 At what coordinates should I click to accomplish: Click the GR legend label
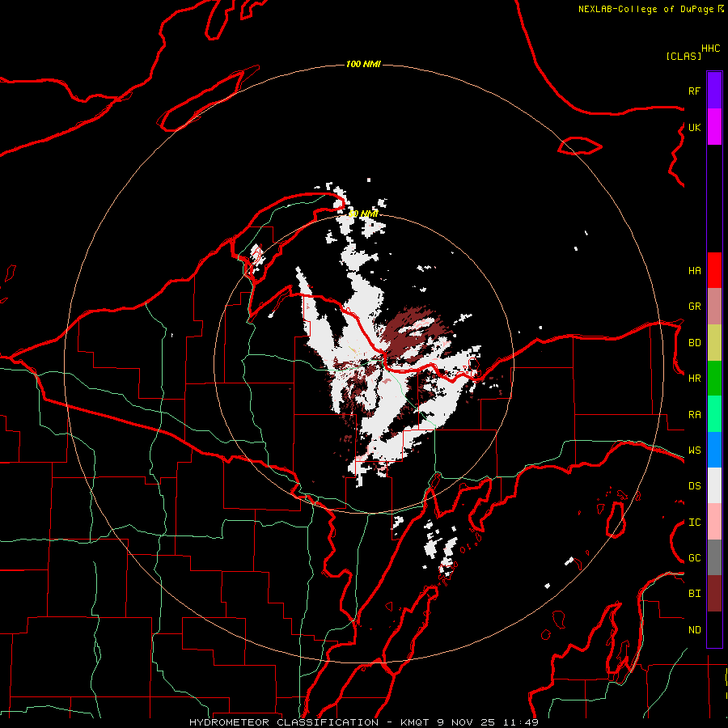[694, 307]
